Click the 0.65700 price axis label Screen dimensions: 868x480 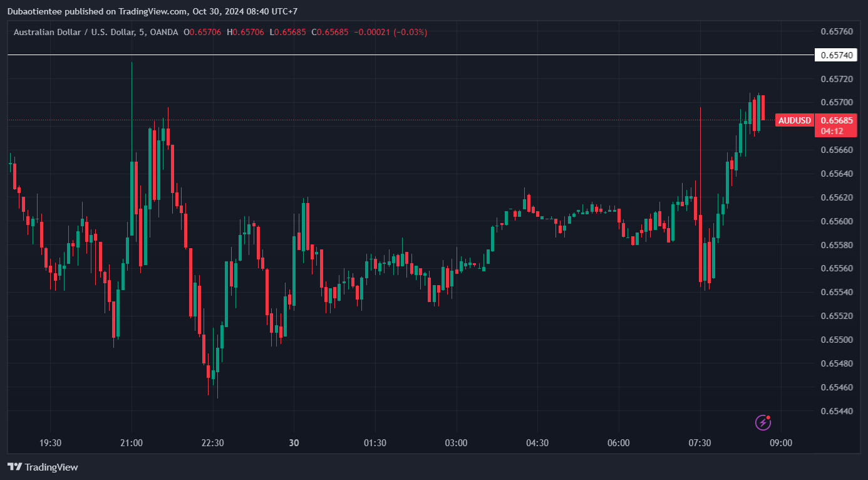(836, 102)
